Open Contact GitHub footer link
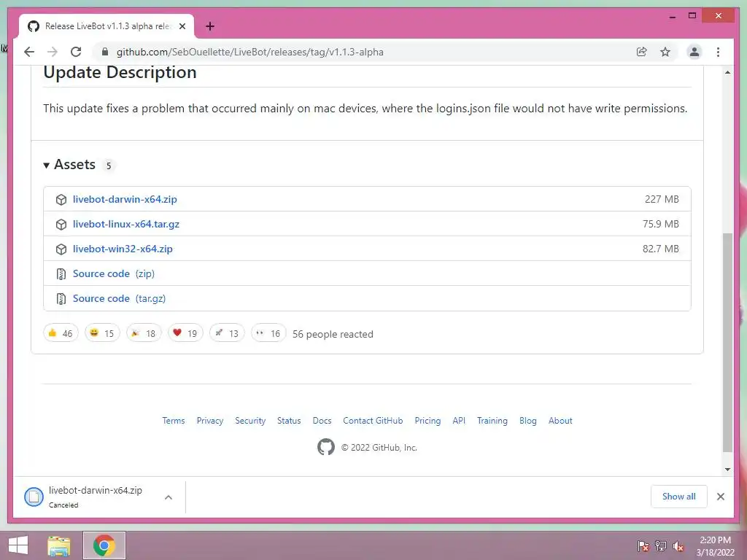747x560 pixels. click(x=373, y=421)
